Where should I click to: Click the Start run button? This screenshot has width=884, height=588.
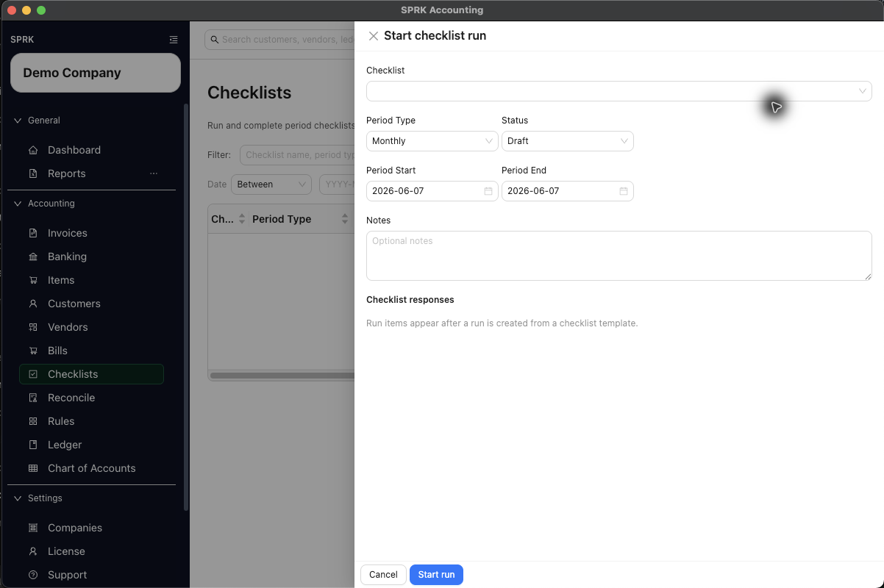[436, 575]
